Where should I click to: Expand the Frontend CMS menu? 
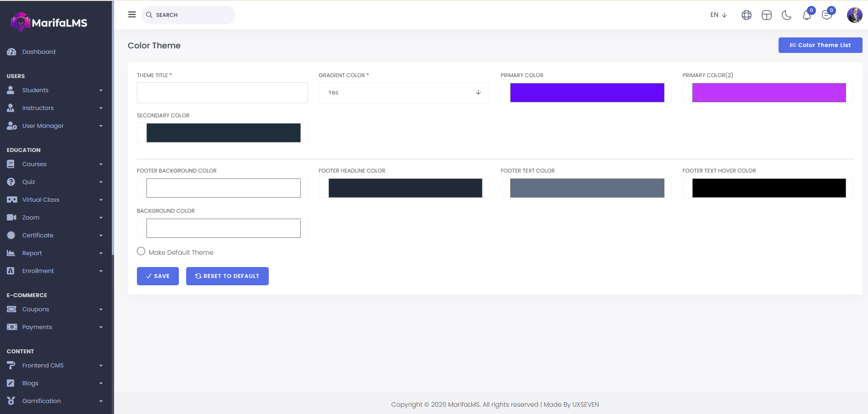(55, 366)
